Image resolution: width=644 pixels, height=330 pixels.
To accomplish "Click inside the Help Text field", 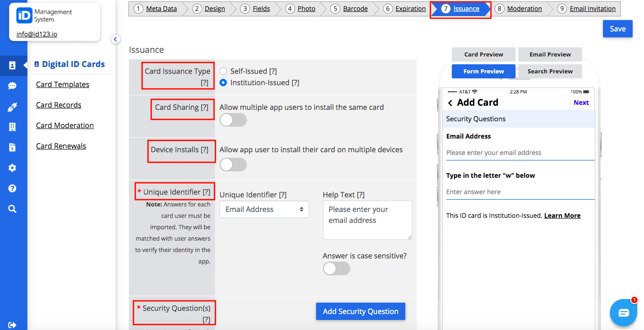I will click(367, 220).
